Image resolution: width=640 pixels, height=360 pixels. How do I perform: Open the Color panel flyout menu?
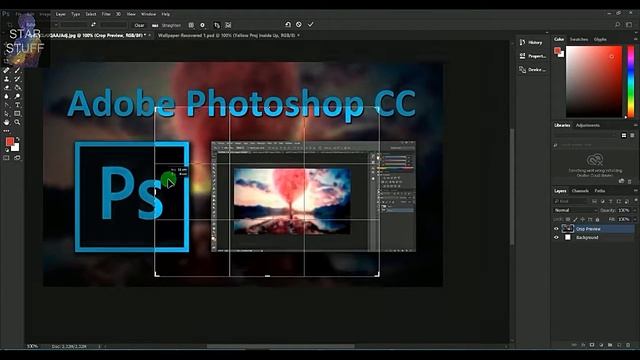pyautogui.click(x=636, y=39)
